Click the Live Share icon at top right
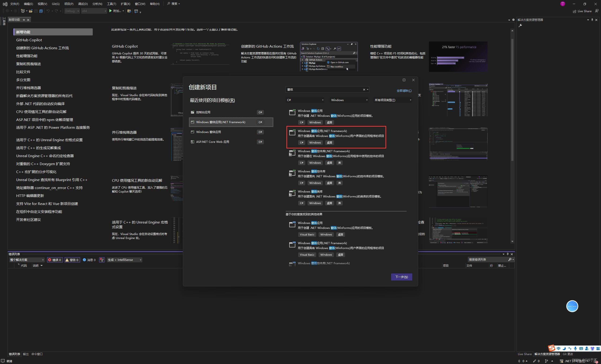Image resolution: width=601 pixels, height=364 pixels. point(574,11)
